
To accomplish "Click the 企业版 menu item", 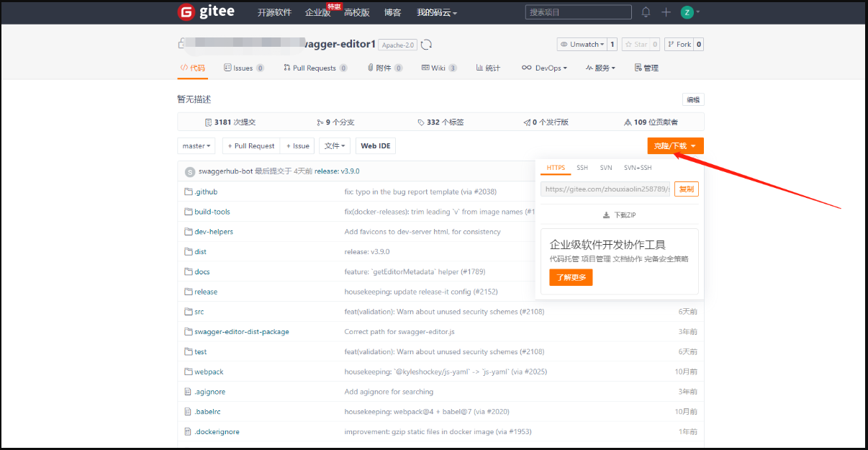I will (317, 12).
